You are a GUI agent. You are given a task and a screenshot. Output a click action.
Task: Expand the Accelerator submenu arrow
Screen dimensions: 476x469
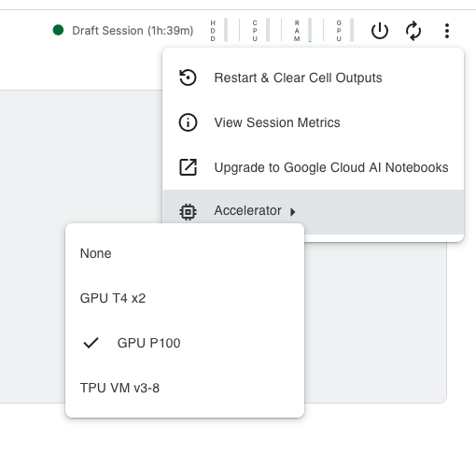tap(292, 212)
